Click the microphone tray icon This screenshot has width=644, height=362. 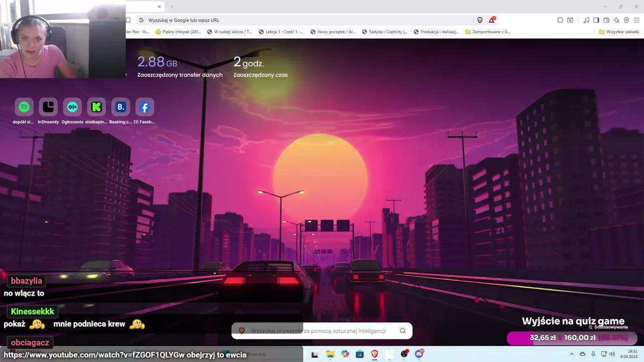pyautogui.click(x=593, y=354)
